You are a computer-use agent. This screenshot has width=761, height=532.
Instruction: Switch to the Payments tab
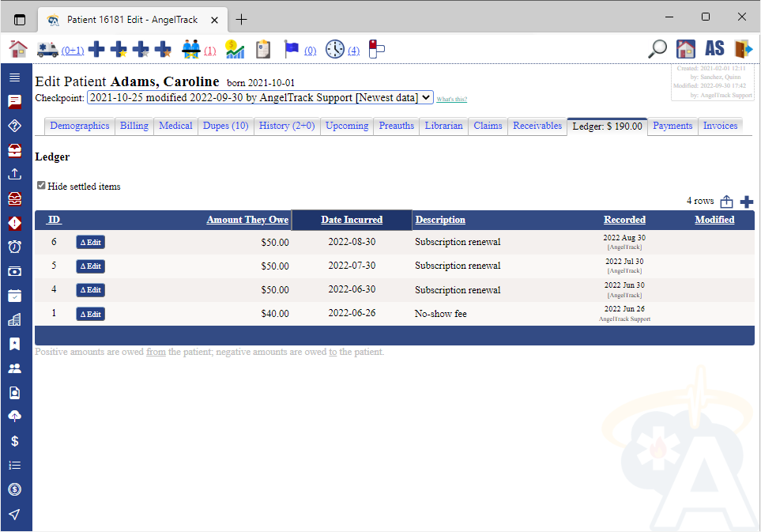[x=672, y=126]
